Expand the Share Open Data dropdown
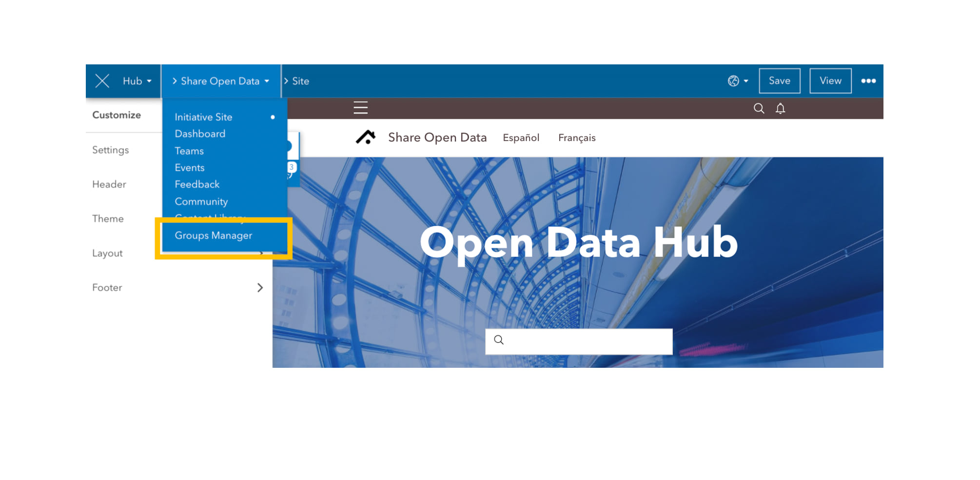Image resolution: width=980 pixels, height=480 pixels. [221, 81]
